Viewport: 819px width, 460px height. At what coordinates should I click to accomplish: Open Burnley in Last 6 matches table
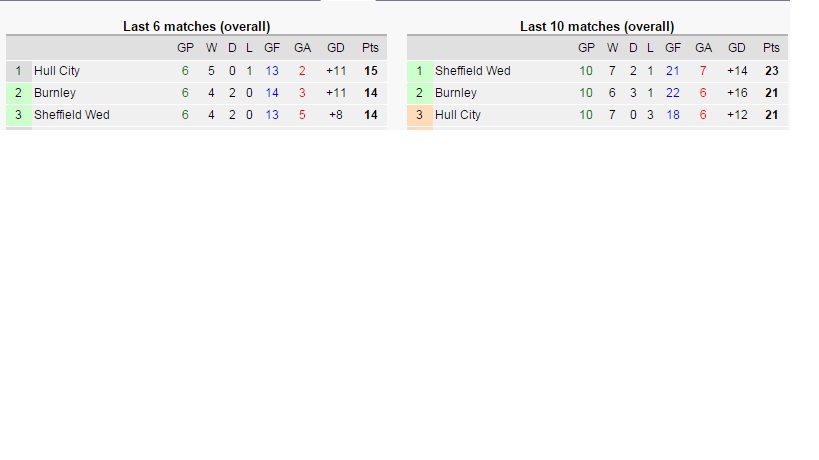click(55, 93)
